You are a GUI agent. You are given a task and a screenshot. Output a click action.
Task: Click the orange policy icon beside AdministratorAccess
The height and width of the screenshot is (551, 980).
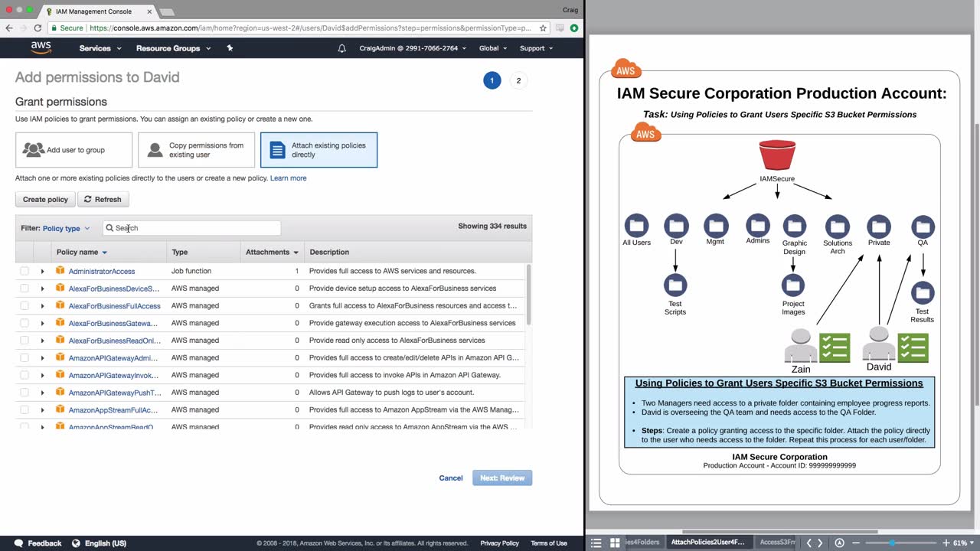click(x=60, y=271)
